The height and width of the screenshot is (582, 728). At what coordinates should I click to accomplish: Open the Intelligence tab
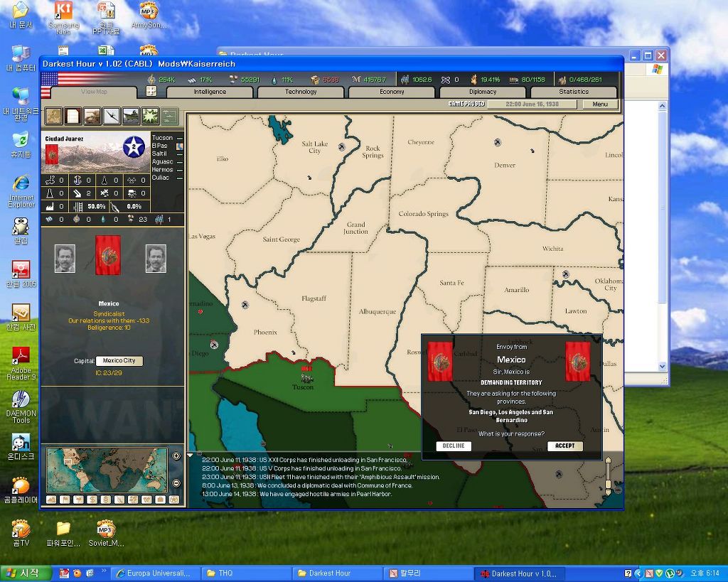210,92
